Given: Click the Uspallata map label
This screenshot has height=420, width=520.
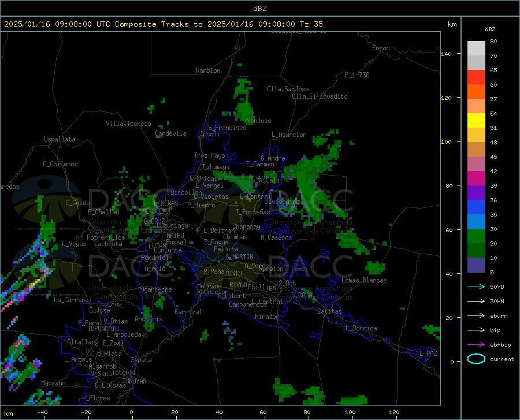Looking at the screenshot, I should tap(60, 139).
